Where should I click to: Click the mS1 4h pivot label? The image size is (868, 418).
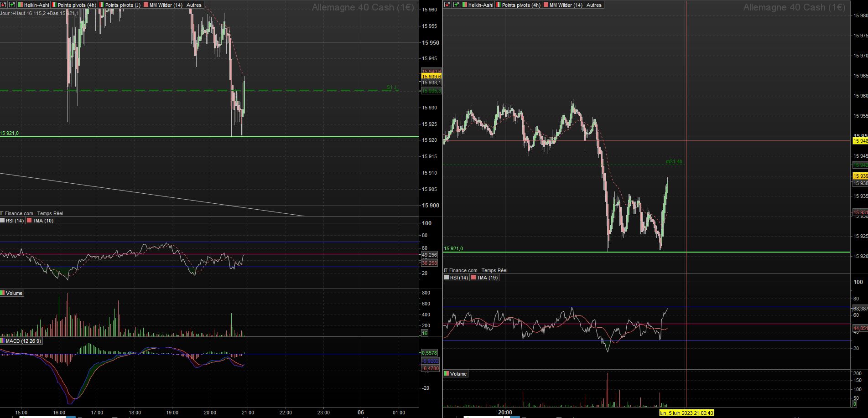[674, 161]
